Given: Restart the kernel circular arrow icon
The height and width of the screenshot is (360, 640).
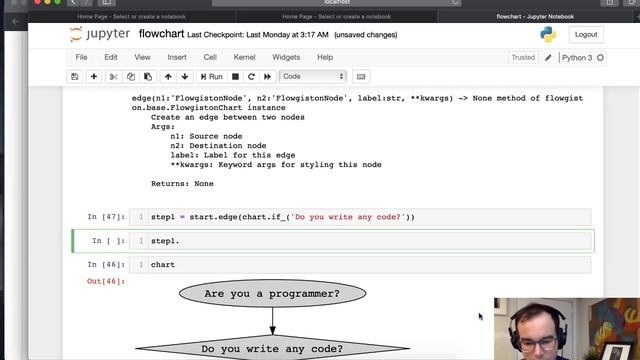Looking at the screenshot, I should click(251, 77).
